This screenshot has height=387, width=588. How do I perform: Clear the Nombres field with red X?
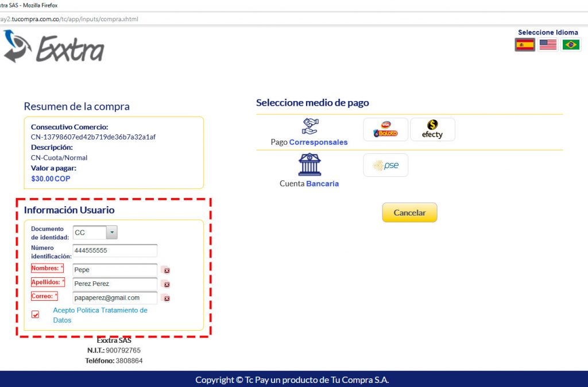pyautogui.click(x=167, y=270)
